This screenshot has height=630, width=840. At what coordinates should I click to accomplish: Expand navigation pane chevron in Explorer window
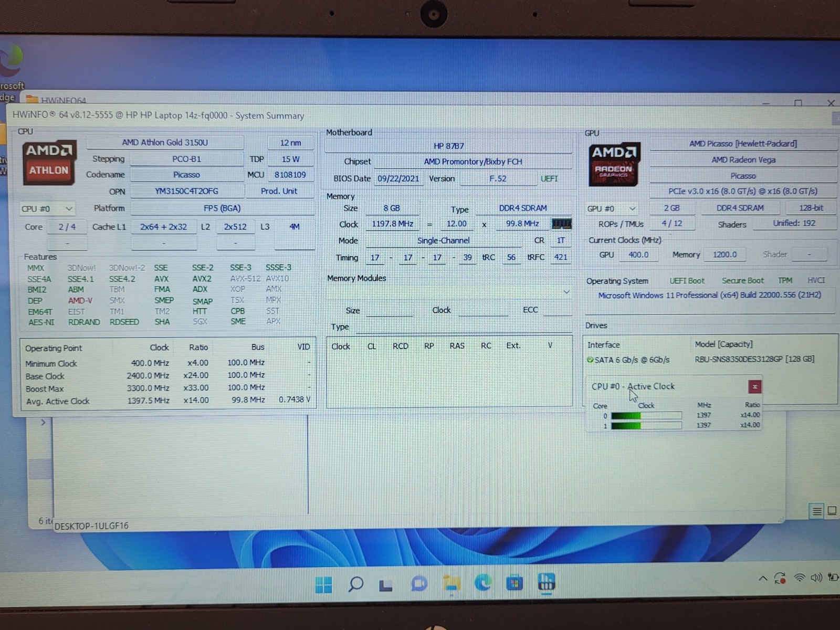click(43, 423)
